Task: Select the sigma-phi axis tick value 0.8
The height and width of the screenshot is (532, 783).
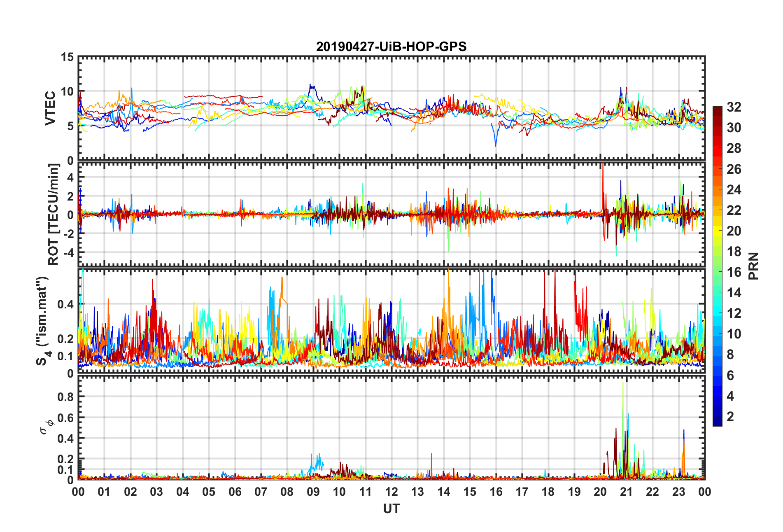Action: pos(66,397)
